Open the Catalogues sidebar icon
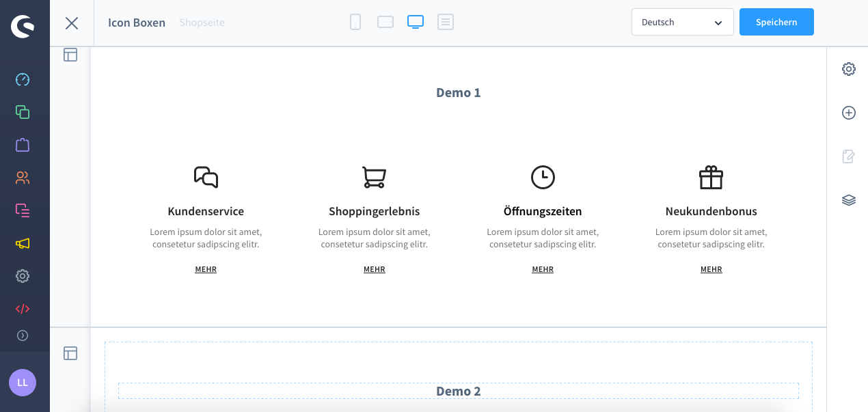The height and width of the screenshot is (412, 868). (x=23, y=112)
